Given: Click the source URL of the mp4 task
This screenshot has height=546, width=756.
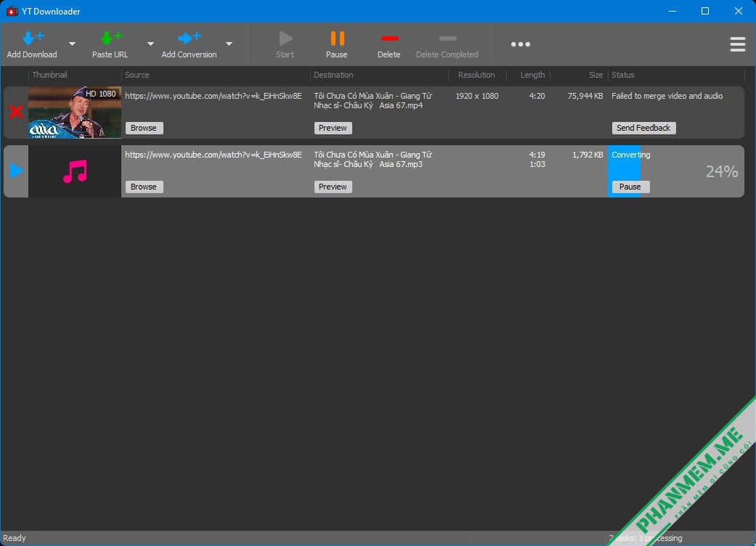Looking at the screenshot, I should coord(214,96).
